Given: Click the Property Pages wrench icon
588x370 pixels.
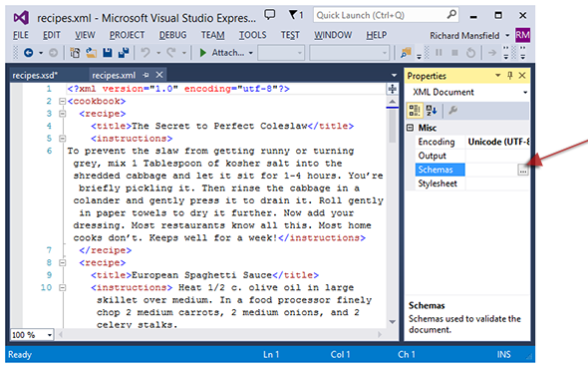Looking at the screenshot, I should pyautogui.click(x=453, y=111).
